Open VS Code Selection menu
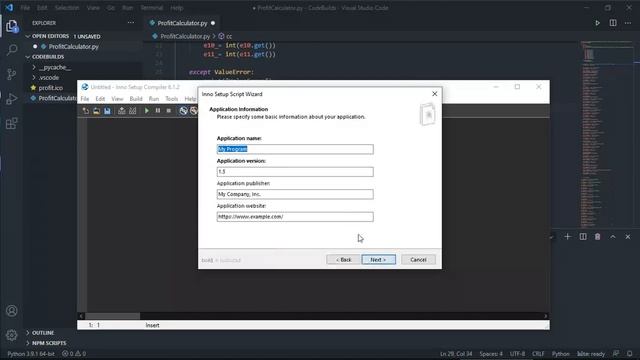This screenshot has width=640, height=360. click(67, 8)
